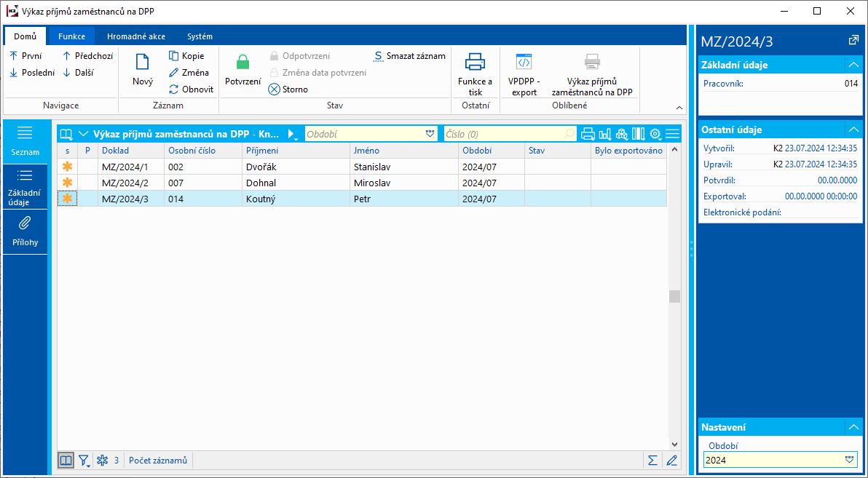
Task: Open the Přílohy attachments sidebar icon
Action: click(25, 224)
